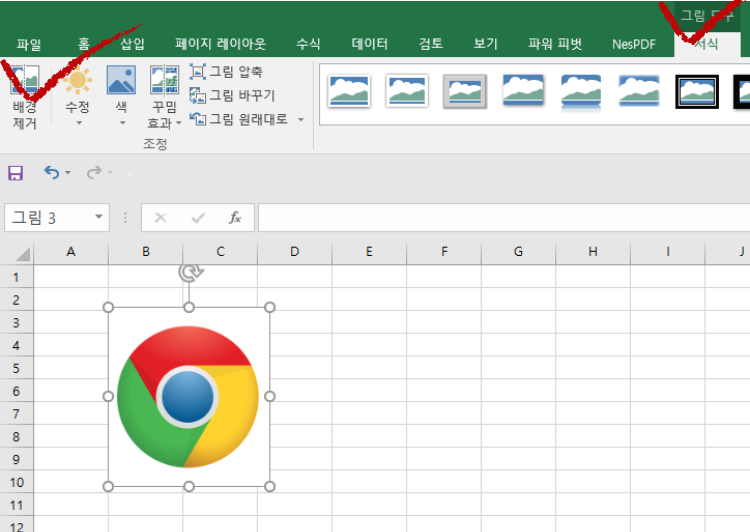Click the picture's bottom-right resize handle

(270, 487)
